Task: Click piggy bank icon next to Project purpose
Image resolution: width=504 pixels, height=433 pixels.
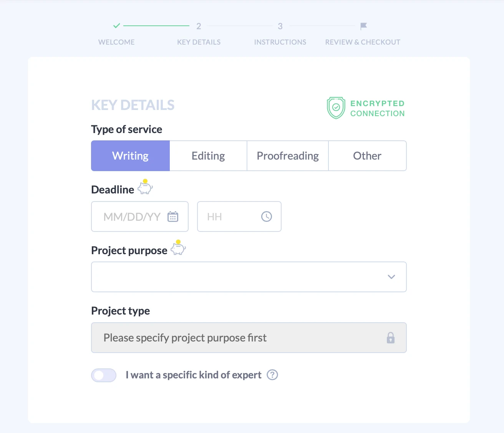Action: pos(178,248)
